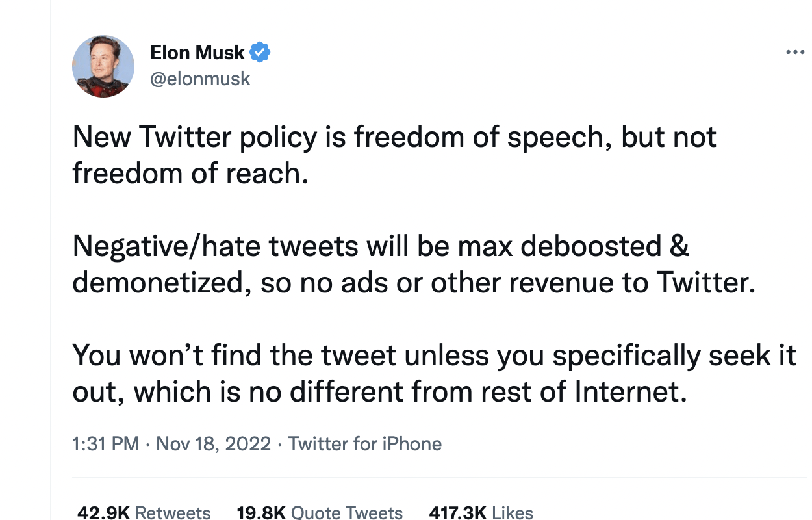Open the Twitter for iPhone source link

coord(365,444)
